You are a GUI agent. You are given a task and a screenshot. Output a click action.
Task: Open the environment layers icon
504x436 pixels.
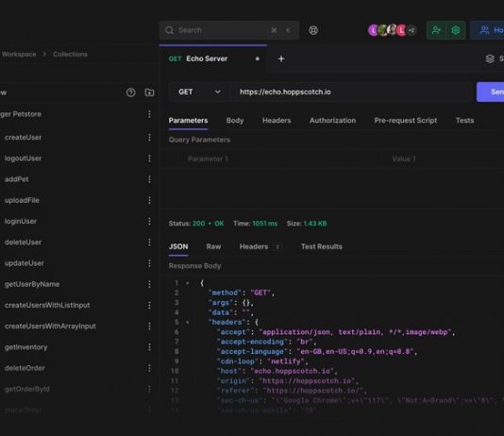coord(490,59)
